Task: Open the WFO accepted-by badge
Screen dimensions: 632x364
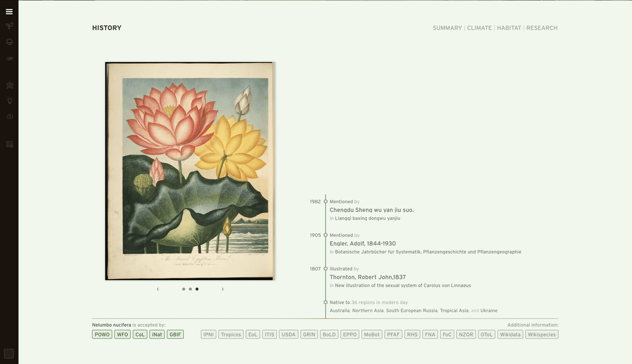Action: coord(122,335)
